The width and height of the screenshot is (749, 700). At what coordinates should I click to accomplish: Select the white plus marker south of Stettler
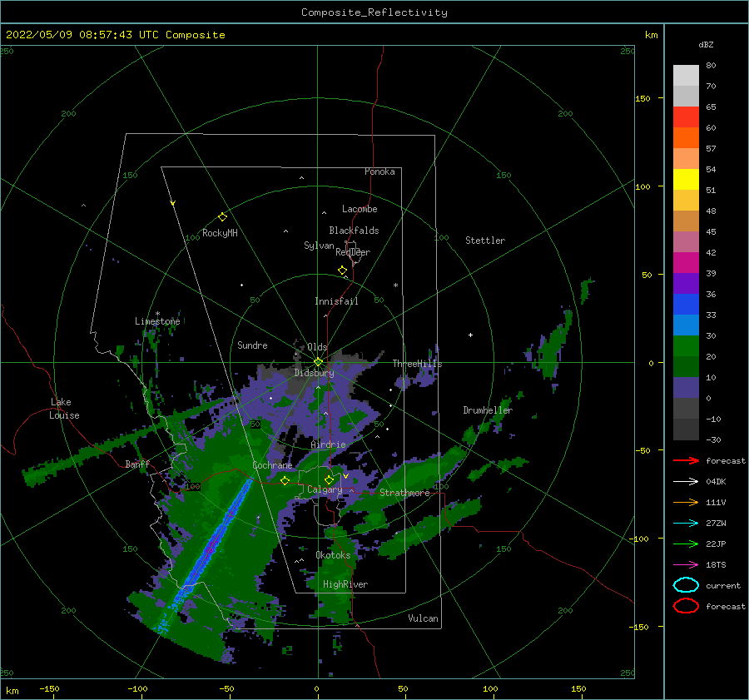tap(470, 335)
